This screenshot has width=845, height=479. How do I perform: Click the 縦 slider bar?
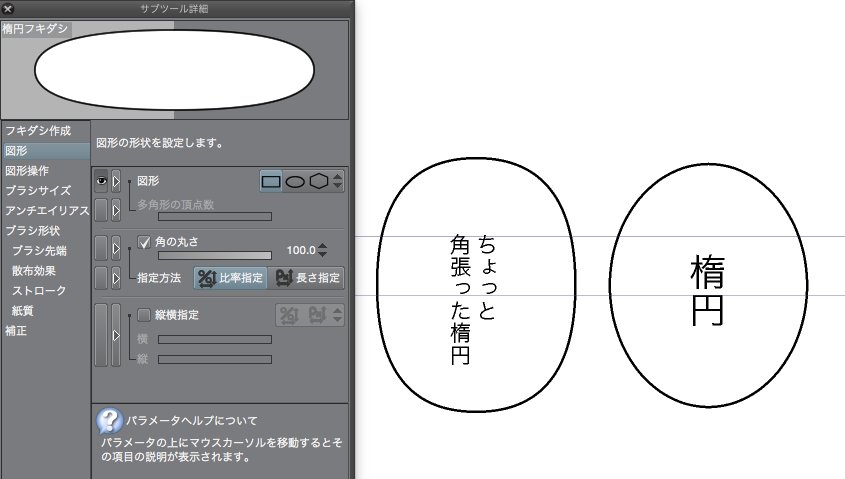pyautogui.click(x=214, y=359)
